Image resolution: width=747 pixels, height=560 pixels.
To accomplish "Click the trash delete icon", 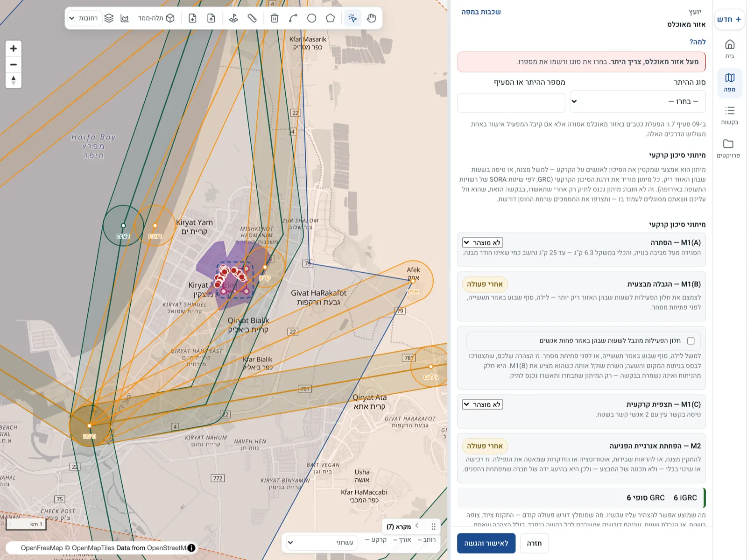I will (275, 18).
